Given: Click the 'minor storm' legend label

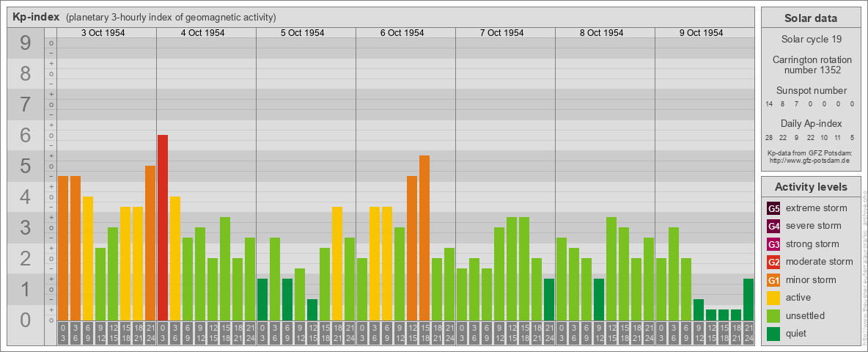Looking at the screenshot, I should (811, 280).
